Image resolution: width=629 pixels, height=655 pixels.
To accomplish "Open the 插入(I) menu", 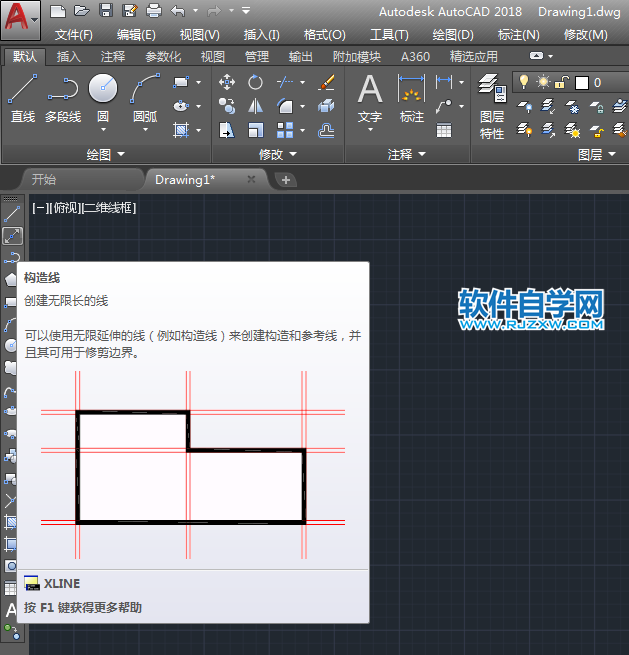I will click(261, 35).
